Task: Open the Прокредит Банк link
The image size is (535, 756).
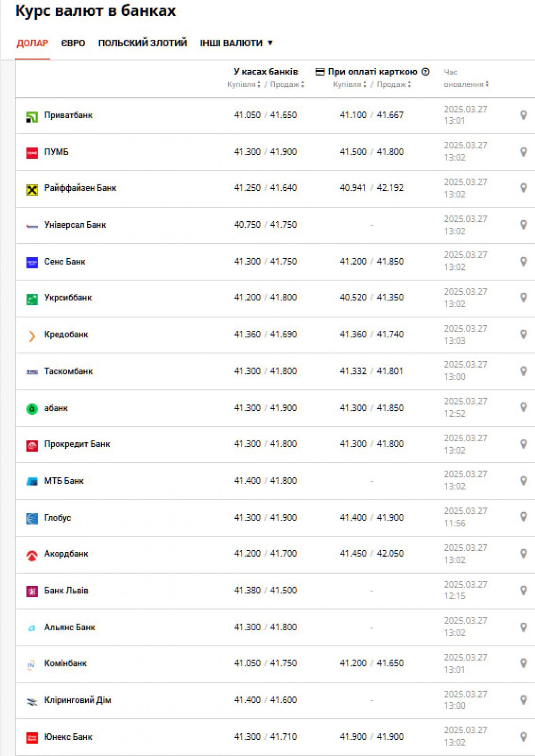Action: point(77,444)
